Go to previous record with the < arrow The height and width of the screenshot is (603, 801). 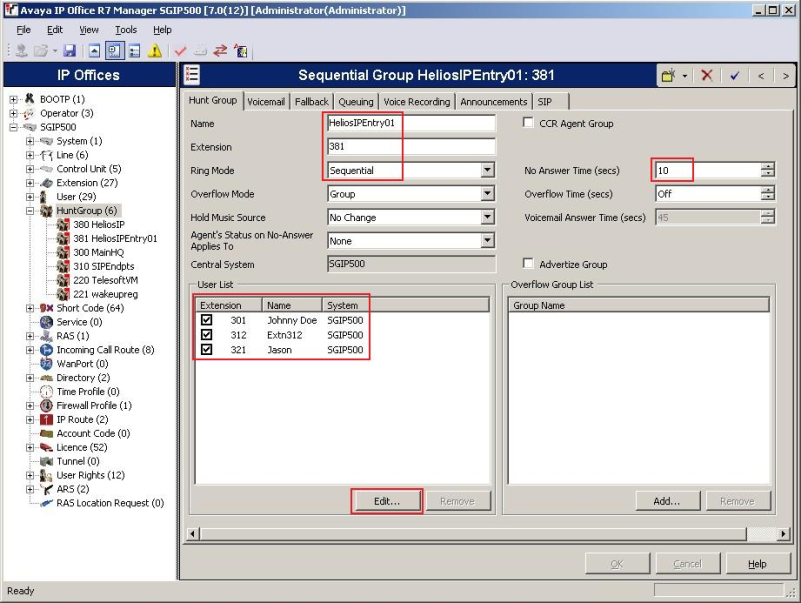pos(761,75)
